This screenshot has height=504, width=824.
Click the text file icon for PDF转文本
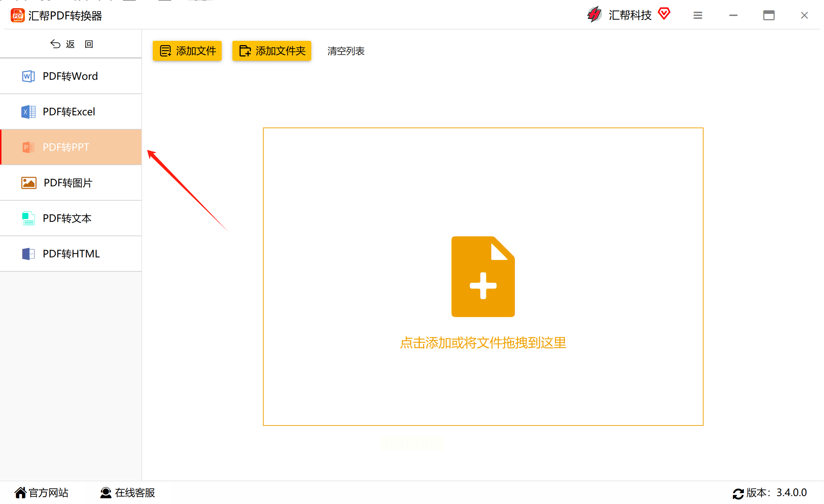click(x=28, y=218)
